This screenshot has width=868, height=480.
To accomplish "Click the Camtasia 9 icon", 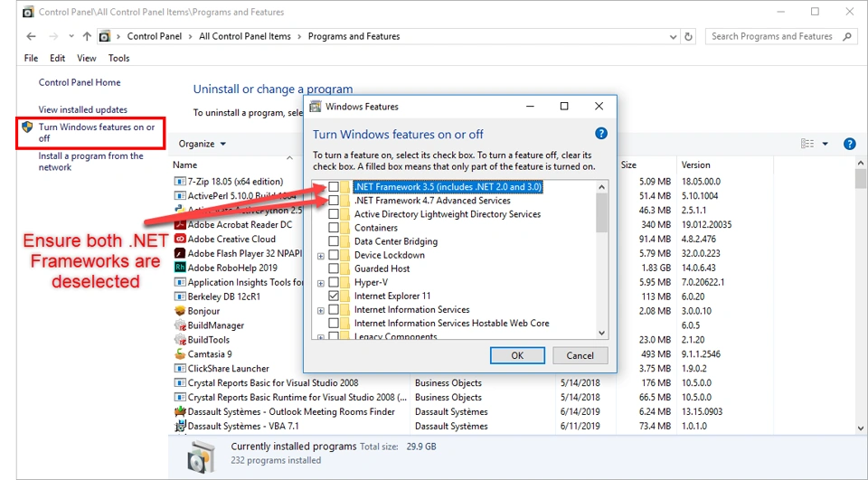I will [x=179, y=353].
